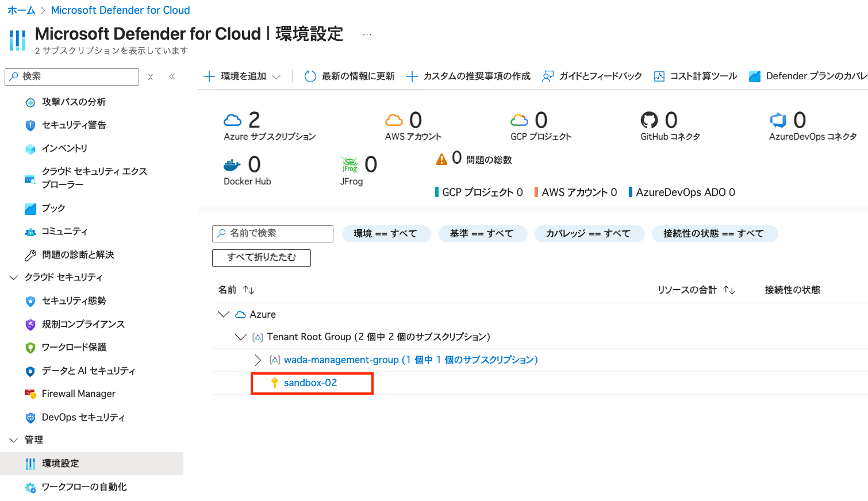Viewport: 868px width, 501px height.
Task: Clear the sidebar search with X button
Action: point(151,77)
